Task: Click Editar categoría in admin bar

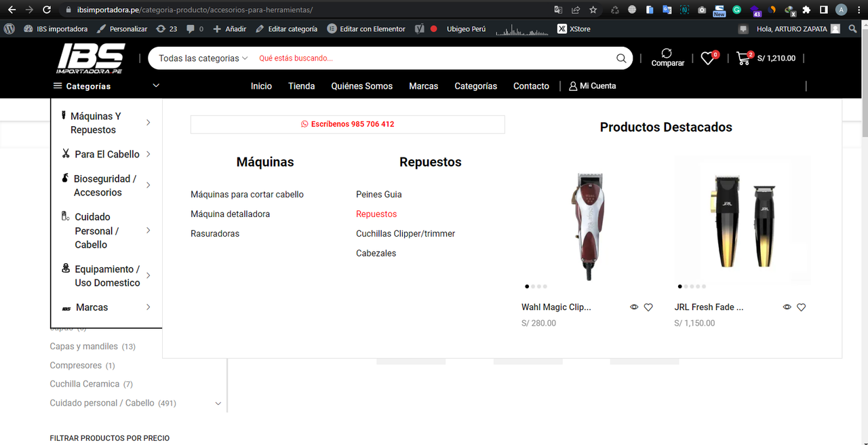Action: [x=286, y=28]
